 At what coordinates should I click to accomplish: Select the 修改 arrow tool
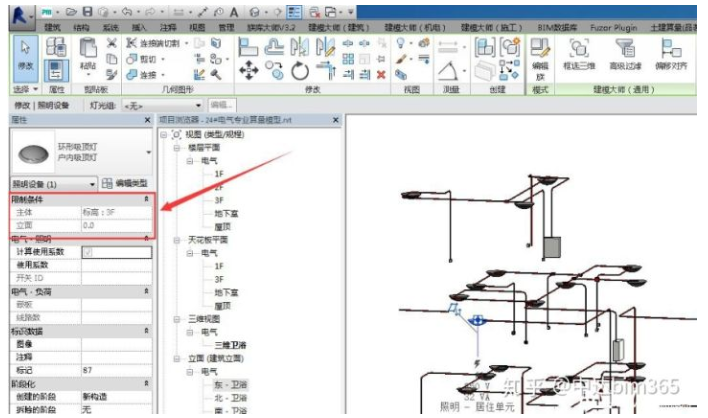[25, 59]
